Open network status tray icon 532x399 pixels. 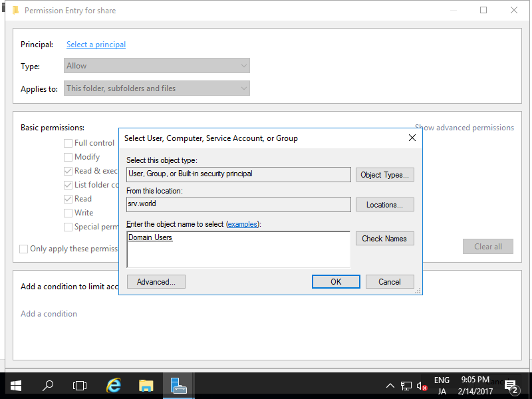tap(406, 386)
